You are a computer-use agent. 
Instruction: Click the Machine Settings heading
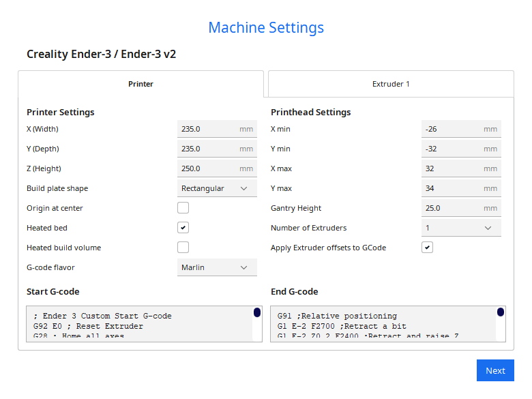(x=266, y=27)
